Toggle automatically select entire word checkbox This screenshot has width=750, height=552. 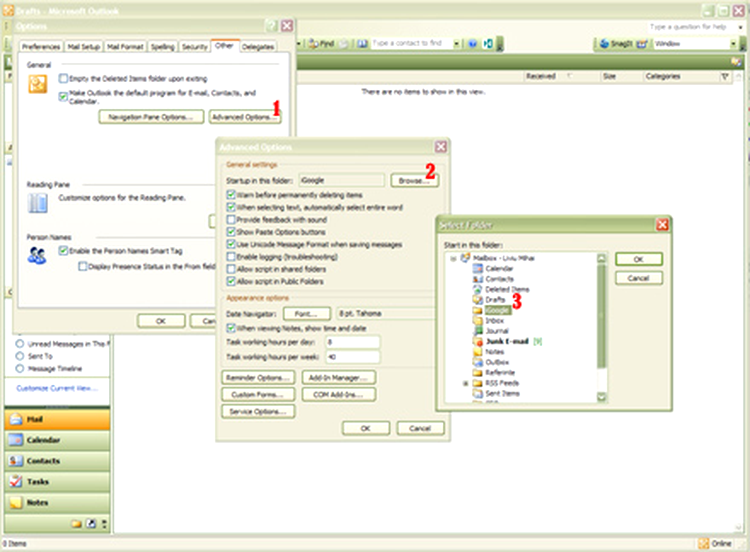click(x=231, y=207)
